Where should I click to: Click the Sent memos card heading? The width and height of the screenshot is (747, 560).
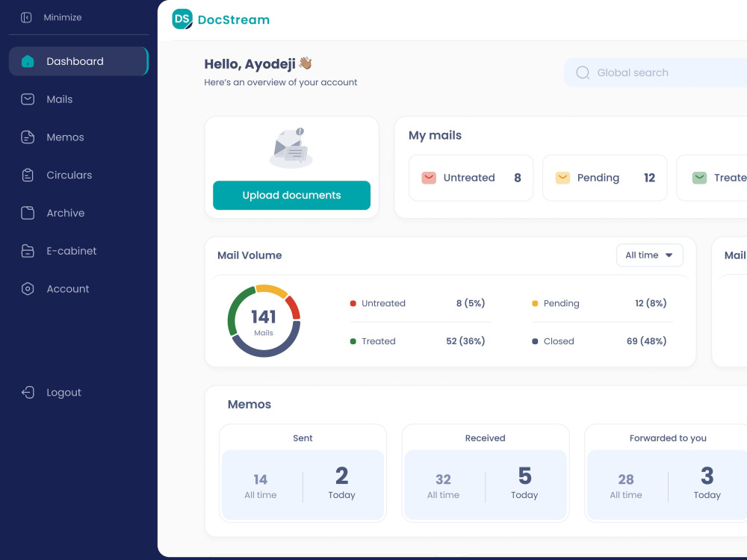coord(303,438)
